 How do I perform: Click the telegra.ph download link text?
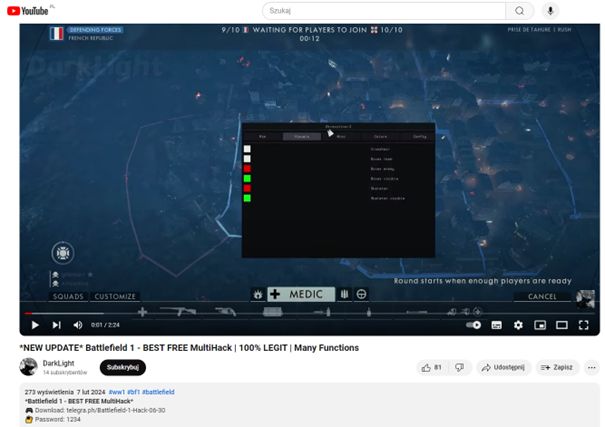(116, 410)
